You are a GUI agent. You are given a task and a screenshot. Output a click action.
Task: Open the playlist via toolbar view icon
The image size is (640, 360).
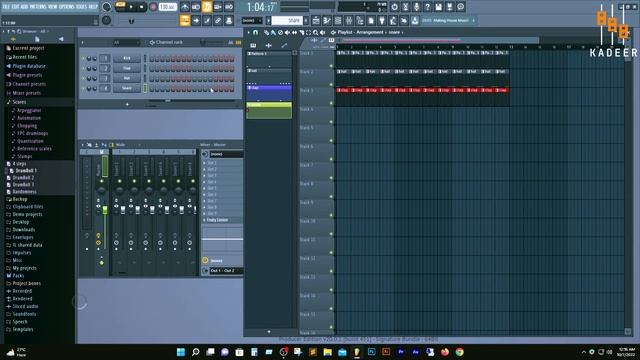[x=316, y=20]
